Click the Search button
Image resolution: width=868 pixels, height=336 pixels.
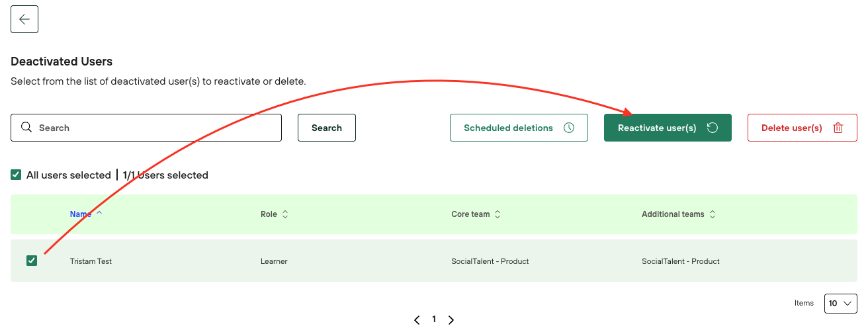point(326,128)
